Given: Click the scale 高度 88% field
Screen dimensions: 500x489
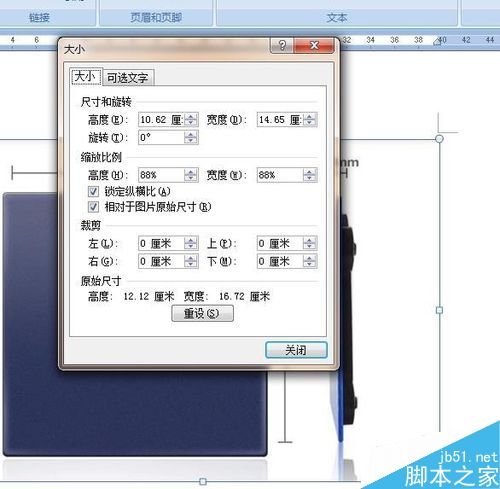Looking at the screenshot, I should [161, 175].
